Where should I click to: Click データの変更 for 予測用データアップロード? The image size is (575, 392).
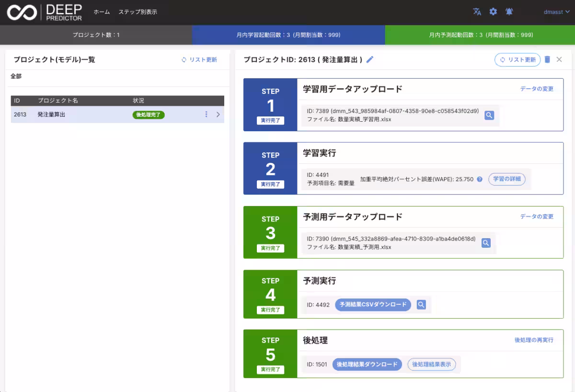coord(537,217)
